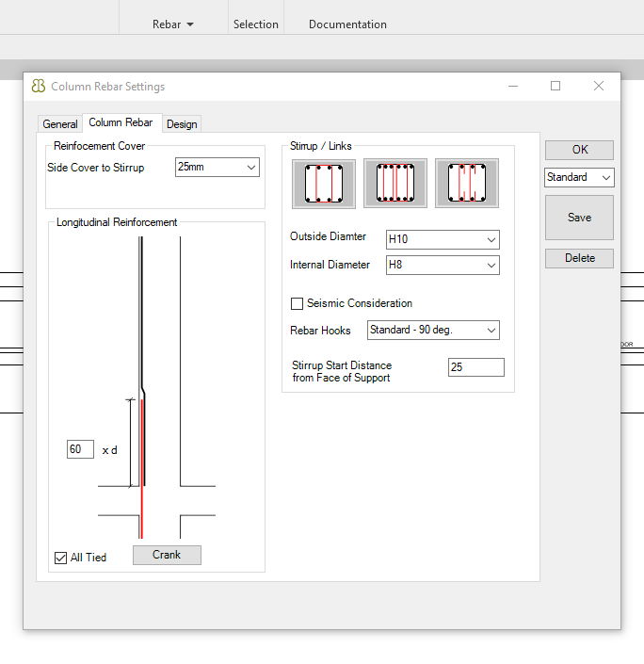Click the OK button
This screenshot has height=664, width=644.
click(579, 150)
